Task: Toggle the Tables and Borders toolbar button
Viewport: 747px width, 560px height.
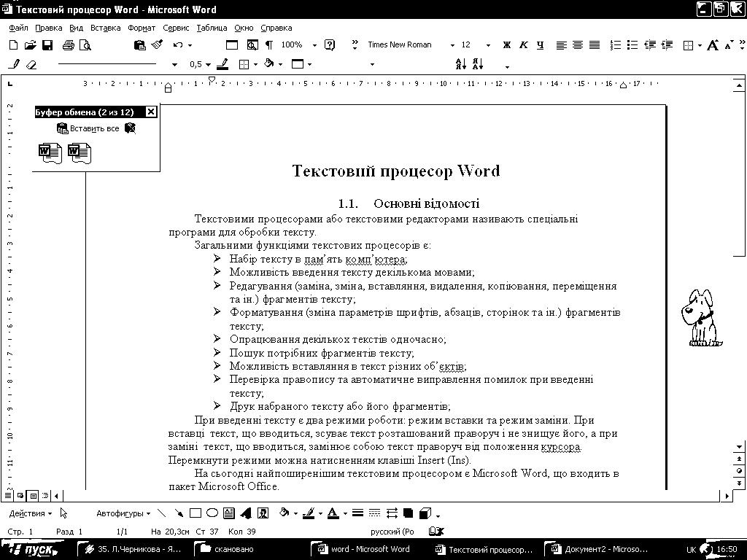Action: pos(232,45)
